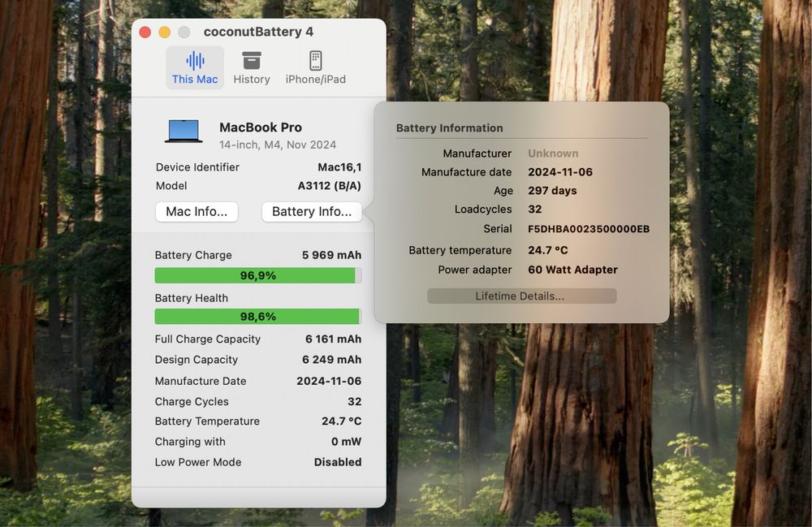Click the MacBook Pro laptop icon
This screenshot has width=812, height=527.
click(184, 132)
